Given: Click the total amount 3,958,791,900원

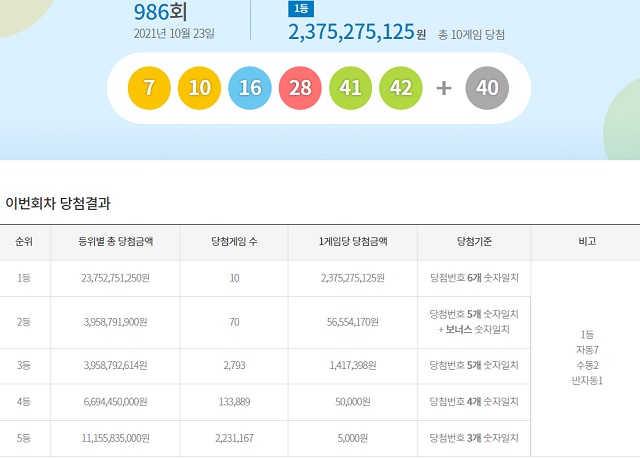Looking at the screenshot, I should point(116,322).
